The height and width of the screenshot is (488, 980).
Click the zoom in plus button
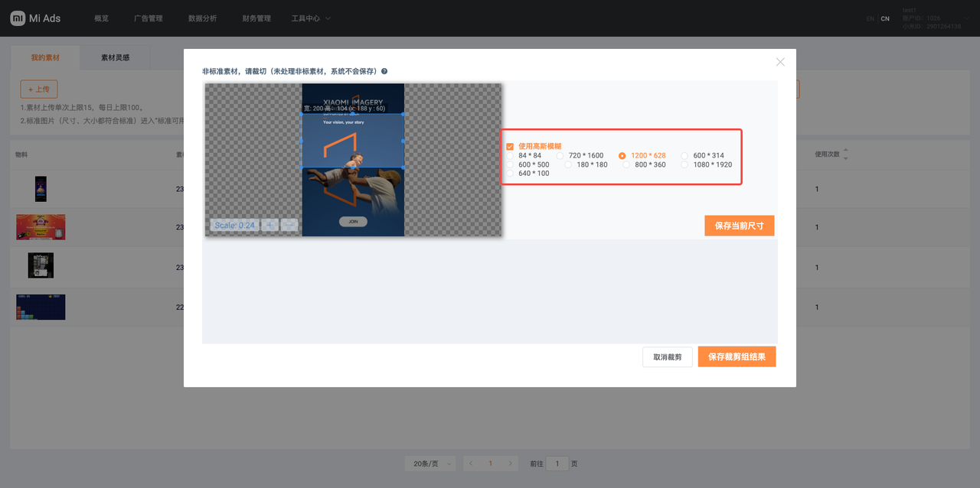[269, 225]
